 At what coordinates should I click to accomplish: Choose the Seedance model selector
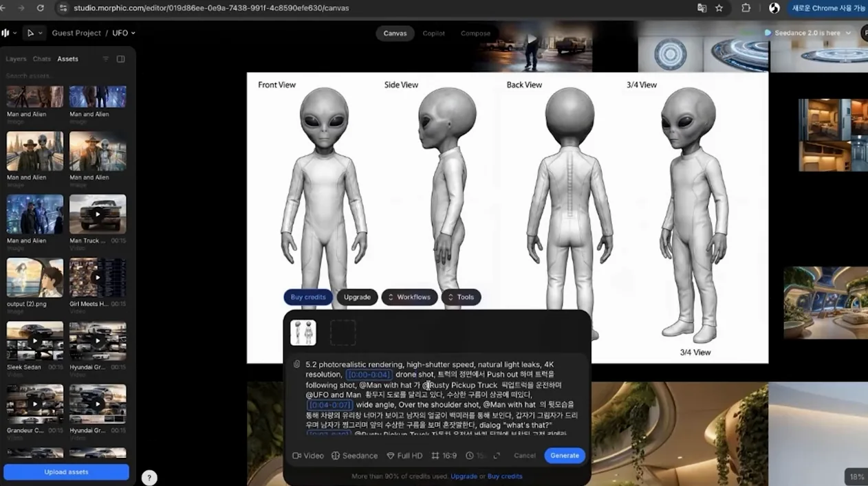(355, 456)
